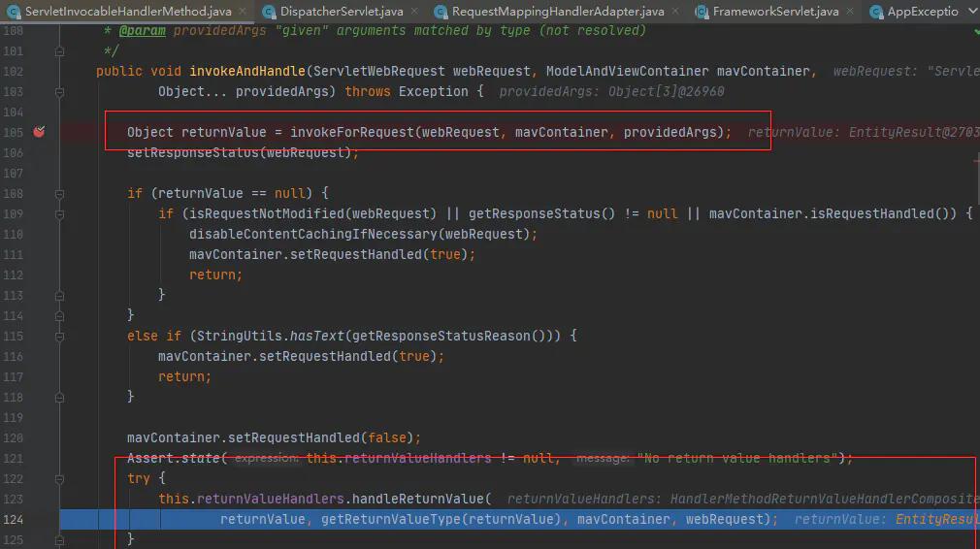Switch to the FrameworkServlet.java tab
The width and height of the screenshot is (980, 549).
tap(774, 12)
